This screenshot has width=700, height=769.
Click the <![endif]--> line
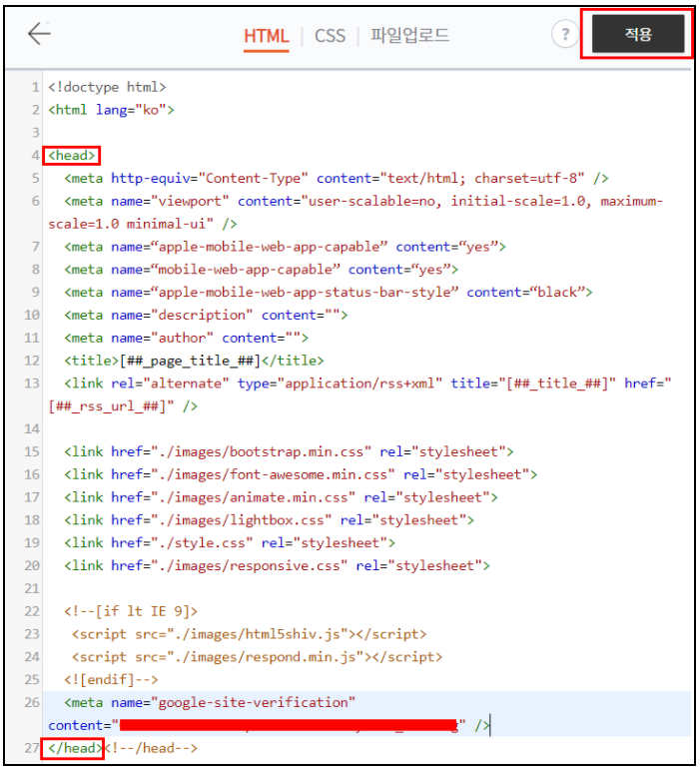112,680
